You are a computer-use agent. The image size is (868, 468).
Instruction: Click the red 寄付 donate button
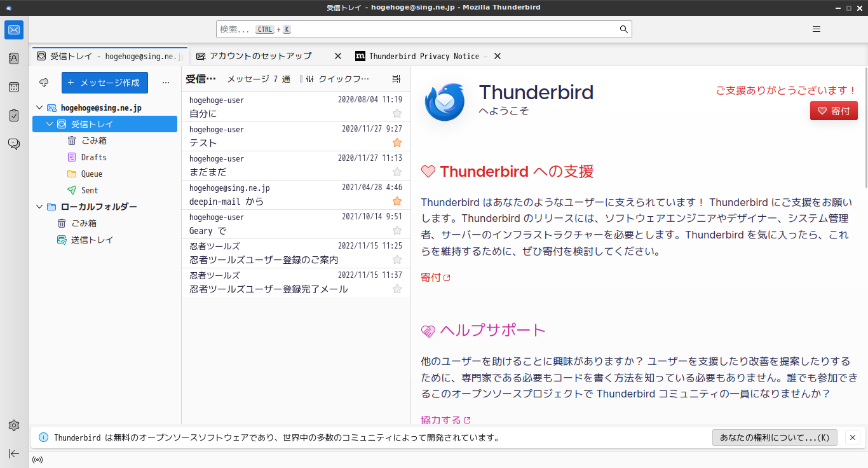(x=834, y=111)
